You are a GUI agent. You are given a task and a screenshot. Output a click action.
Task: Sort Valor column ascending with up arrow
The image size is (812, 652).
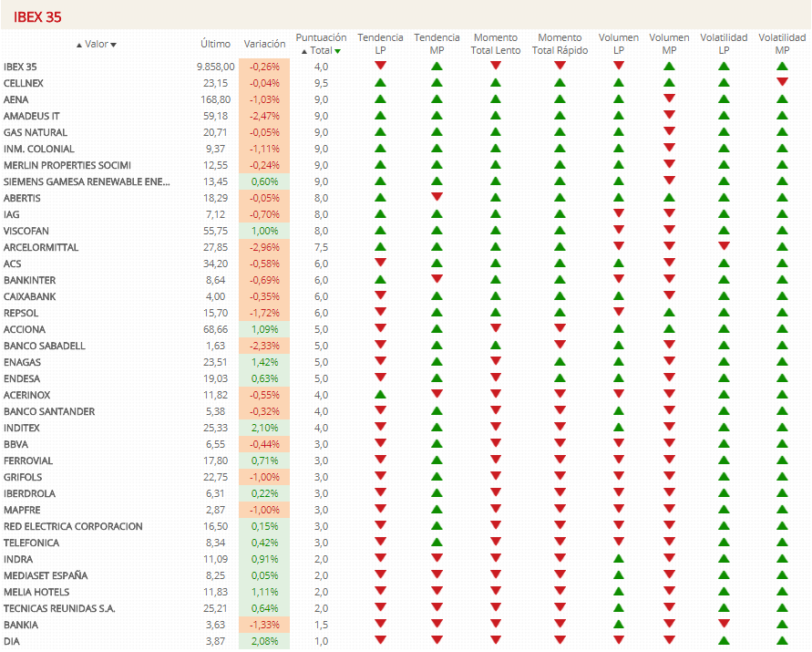[x=79, y=45]
